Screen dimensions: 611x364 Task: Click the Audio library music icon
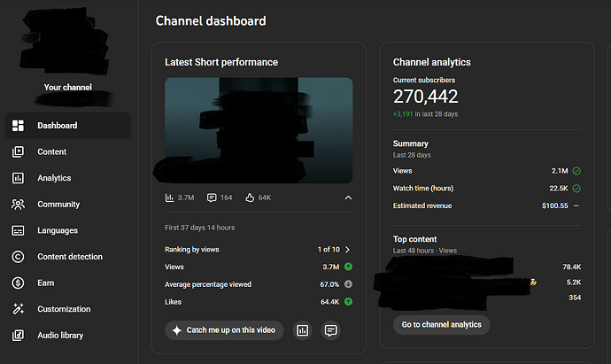(18, 335)
